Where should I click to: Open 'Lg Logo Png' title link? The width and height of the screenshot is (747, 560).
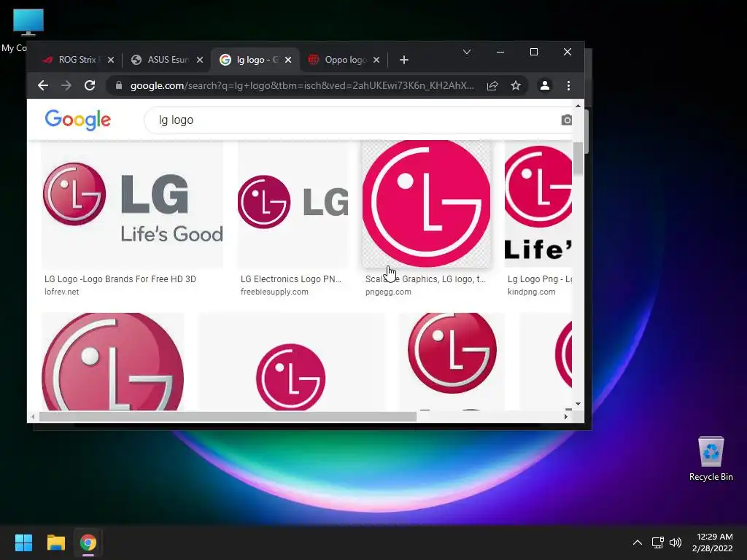tap(539, 279)
